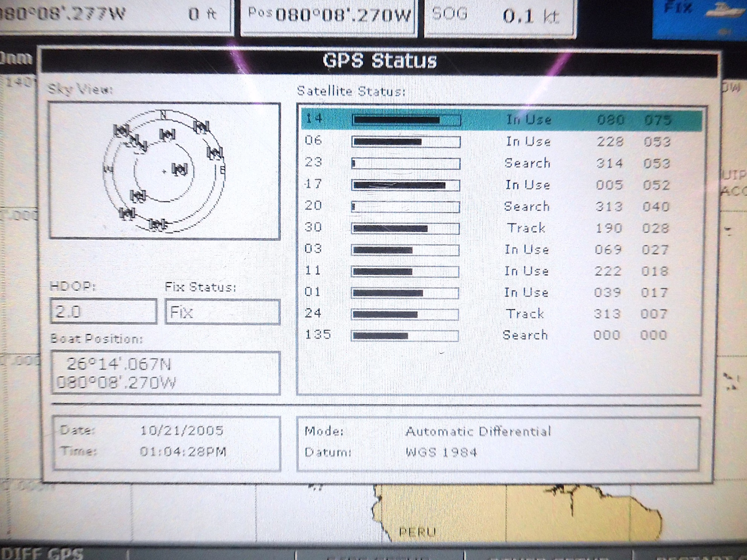Select satellite 17 row in the list

click(502, 185)
